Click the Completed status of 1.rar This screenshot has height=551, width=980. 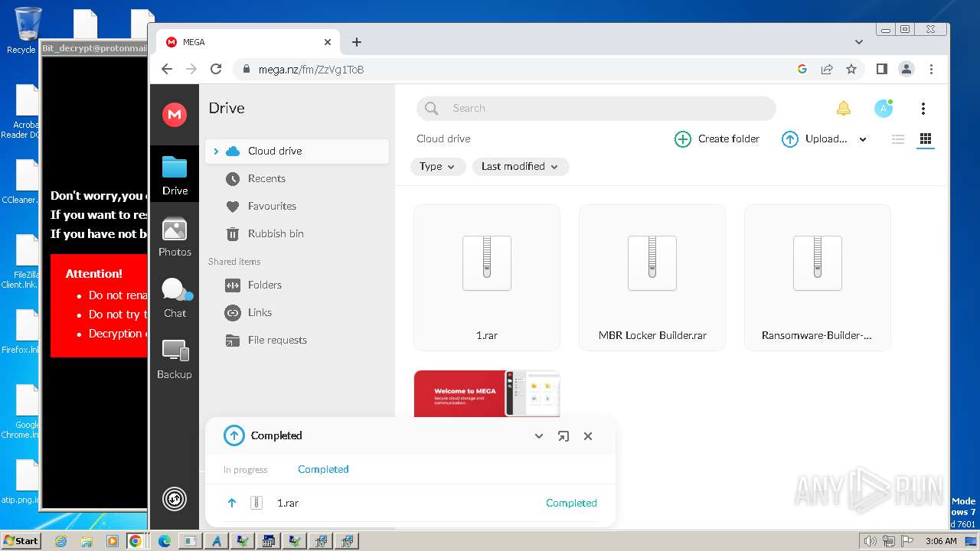click(x=571, y=503)
